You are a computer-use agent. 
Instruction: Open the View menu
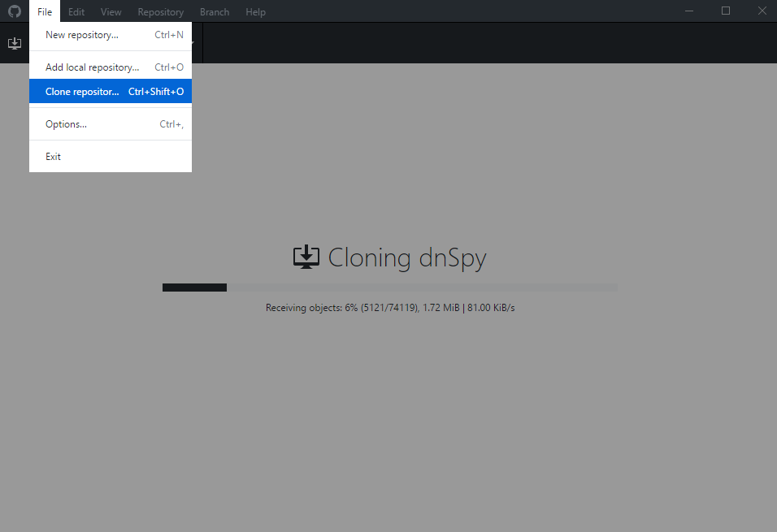[111, 11]
